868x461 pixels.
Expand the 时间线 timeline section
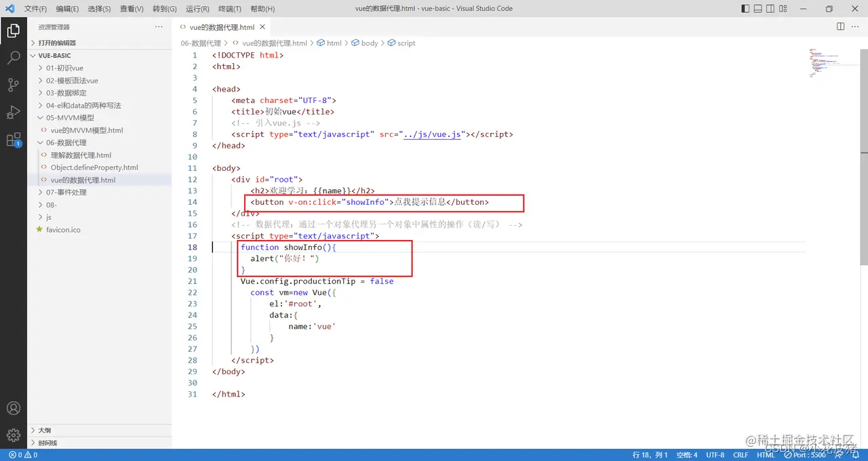99,443
